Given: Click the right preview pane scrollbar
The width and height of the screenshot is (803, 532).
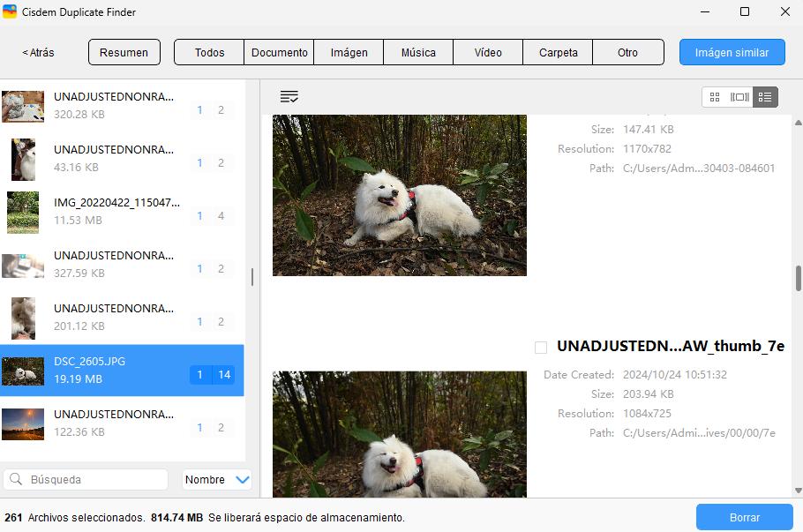Looking at the screenshot, I should (798, 277).
